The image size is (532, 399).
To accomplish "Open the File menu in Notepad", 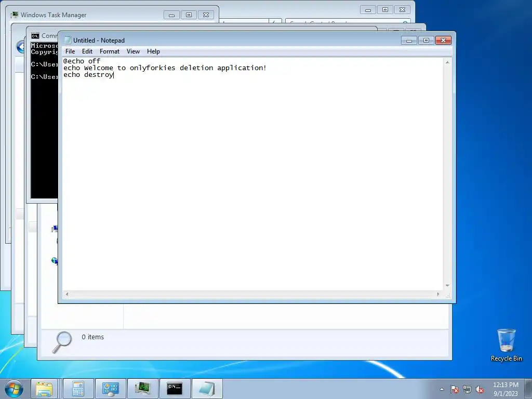I will pyautogui.click(x=70, y=51).
